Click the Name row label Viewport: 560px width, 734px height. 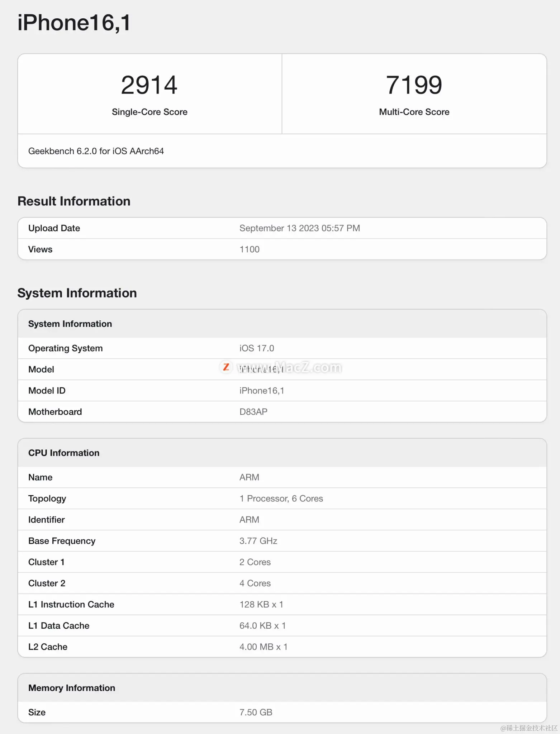pos(40,477)
